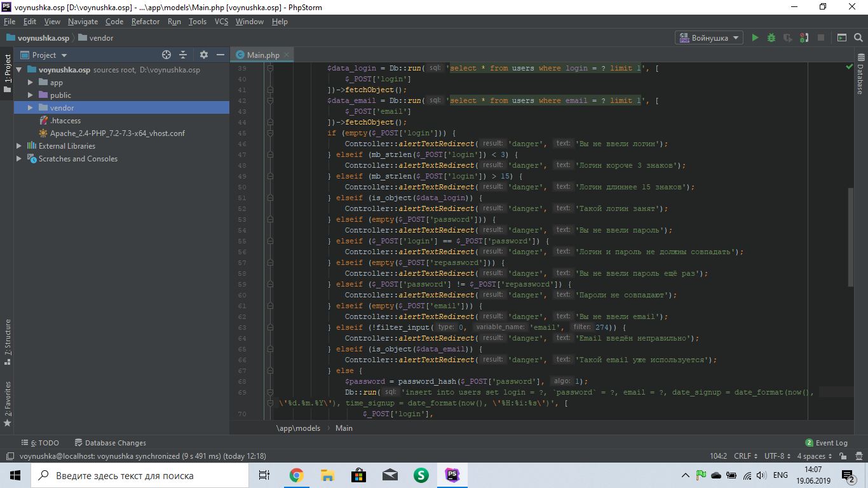868x488 pixels.
Task: Open the Refactor menu
Action: (146, 22)
